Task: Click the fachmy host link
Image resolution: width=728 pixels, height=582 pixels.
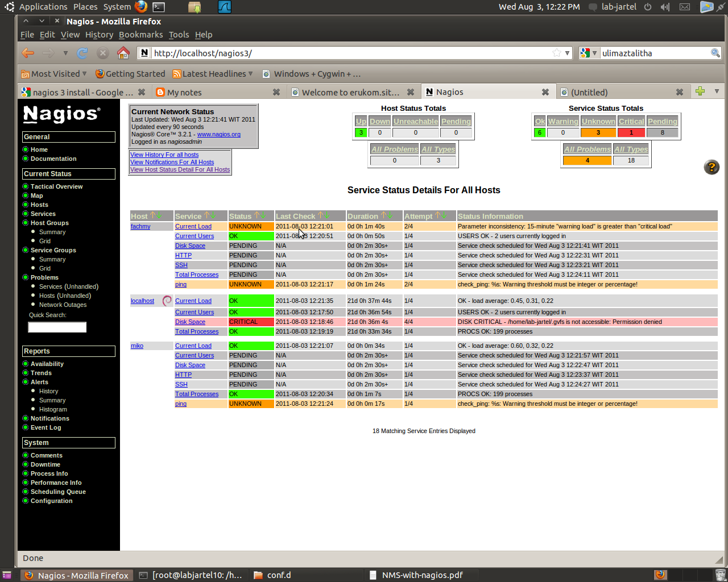Action: click(140, 226)
